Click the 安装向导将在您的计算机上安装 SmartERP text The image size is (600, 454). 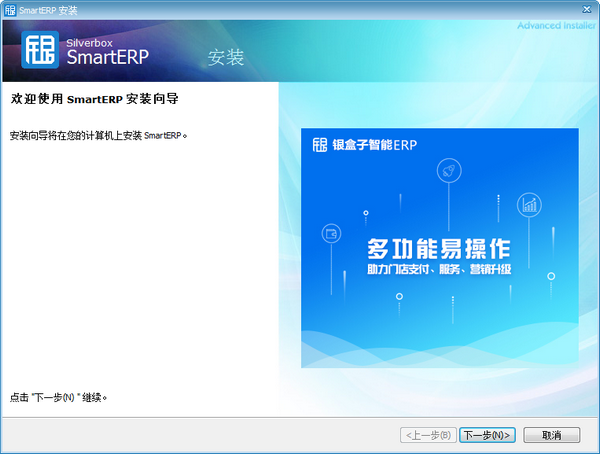(x=98, y=136)
